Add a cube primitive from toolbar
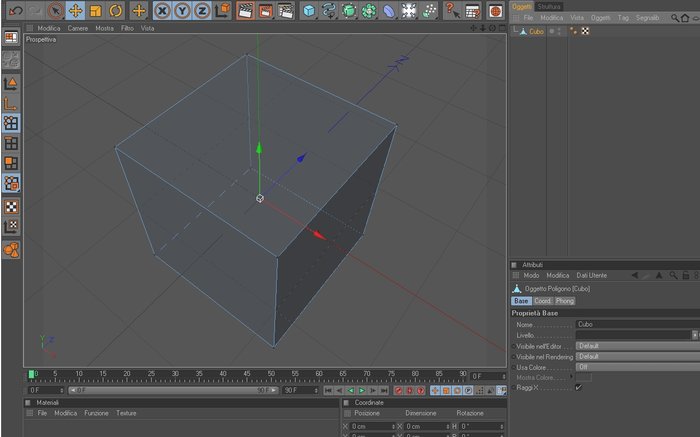 coord(309,10)
